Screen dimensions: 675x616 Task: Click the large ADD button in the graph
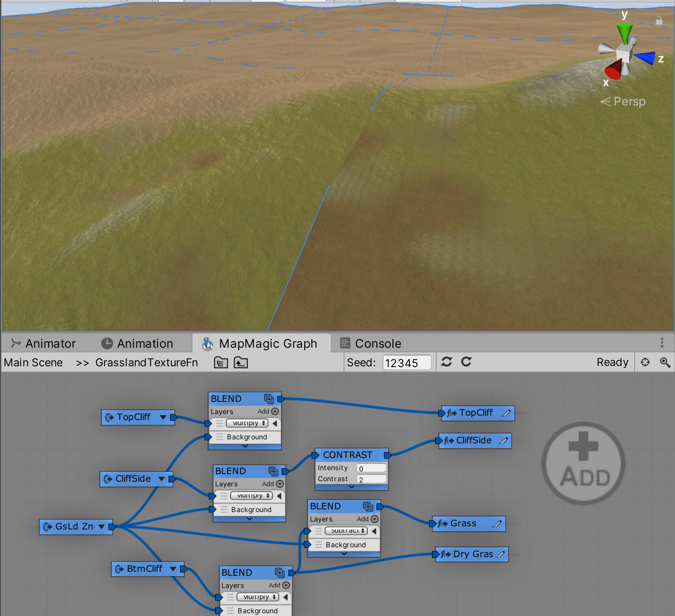click(x=582, y=463)
